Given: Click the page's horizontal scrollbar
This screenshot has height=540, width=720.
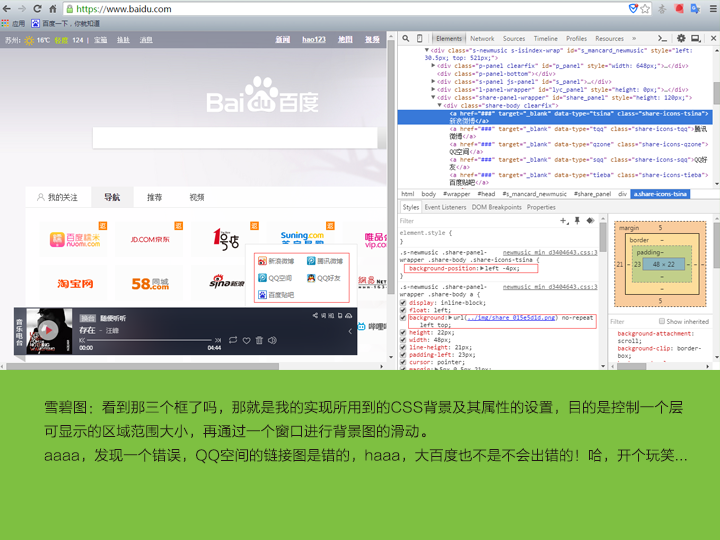Looking at the screenshot, I should [x=142, y=366].
